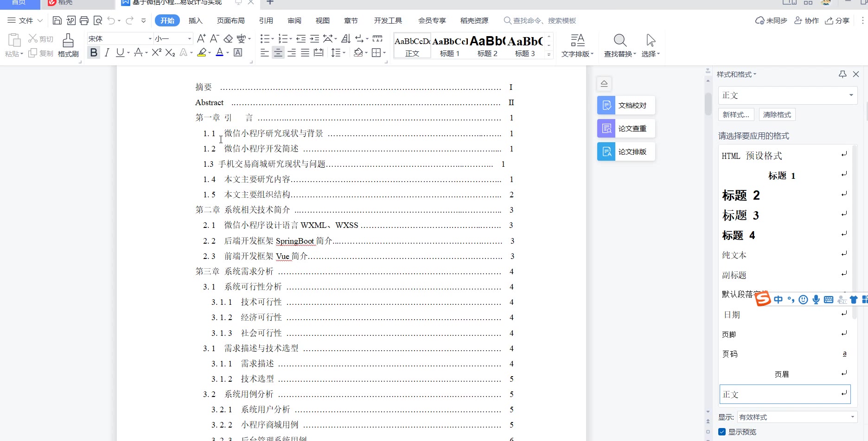Image resolution: width=868 pixels, height=441 pixels.
Task: Click the print icon in quick toolbar
Action: 84,20
